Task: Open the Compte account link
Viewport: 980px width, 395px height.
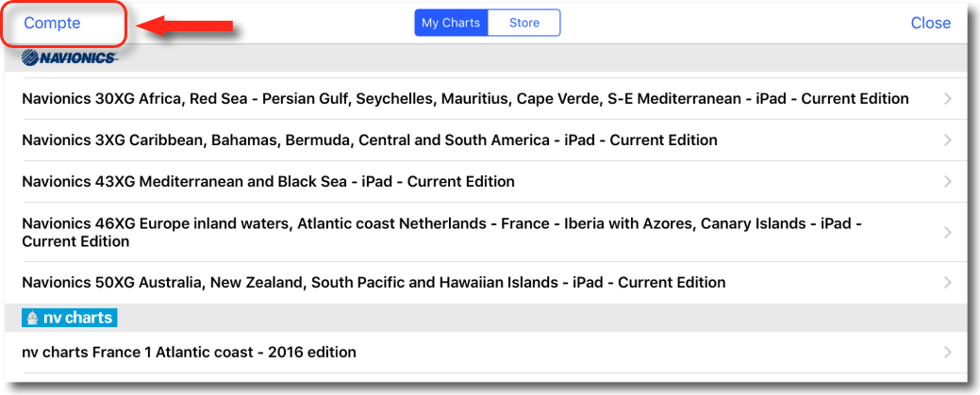Action: tap(53, 24)
